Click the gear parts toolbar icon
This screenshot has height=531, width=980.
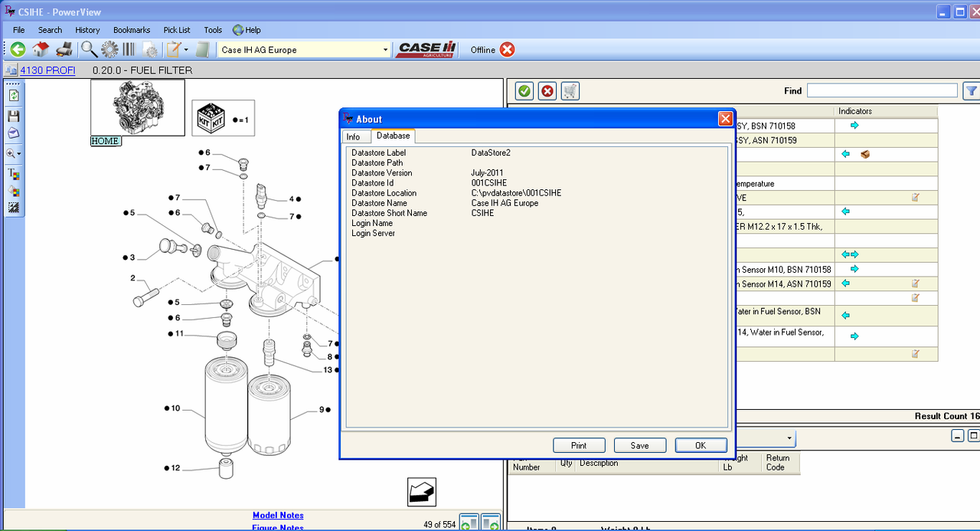[x=109, y=50]
